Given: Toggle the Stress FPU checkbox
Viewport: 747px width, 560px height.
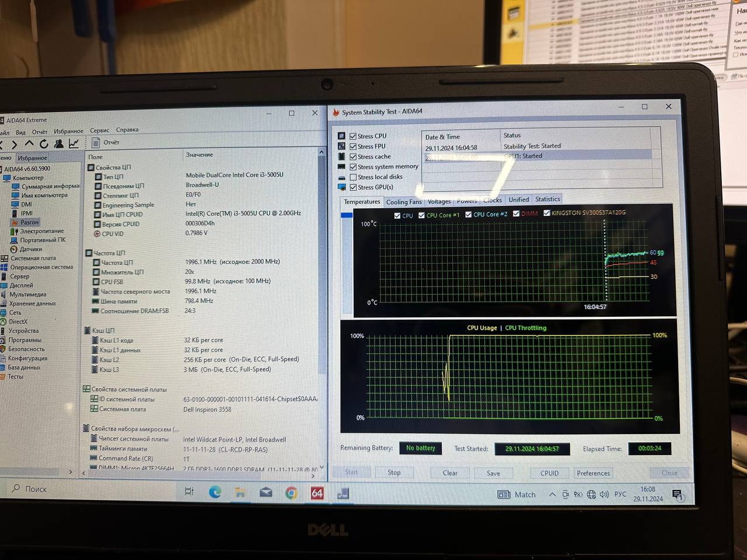Looking at the screenshot, I should click(x=353, y=146).
